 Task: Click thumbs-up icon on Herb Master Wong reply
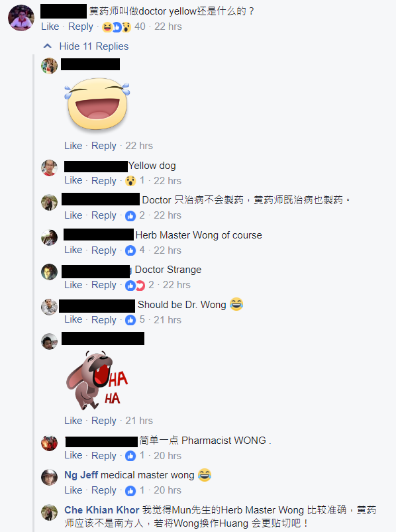click(x=130, y=250)
